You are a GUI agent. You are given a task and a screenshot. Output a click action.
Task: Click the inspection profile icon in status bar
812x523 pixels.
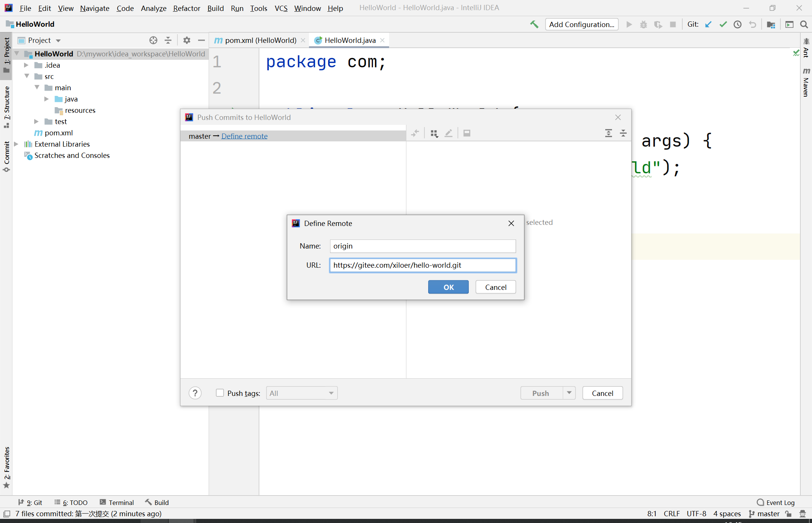click(803, 514)
